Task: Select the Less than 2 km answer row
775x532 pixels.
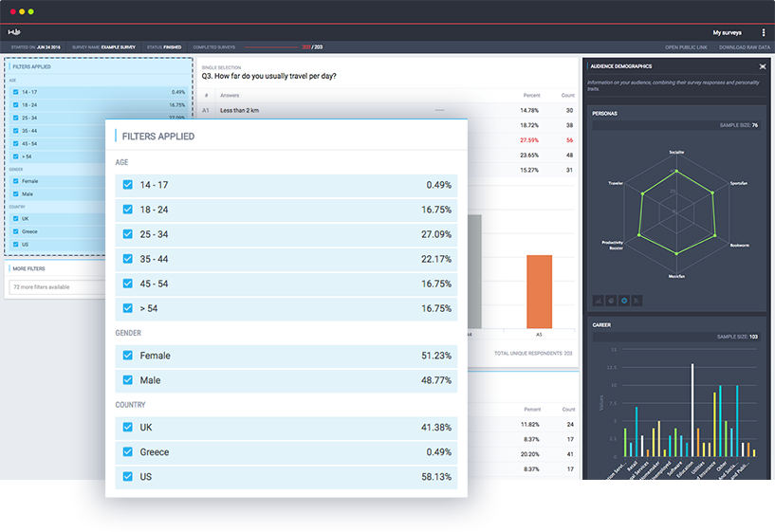Action: pos(388,110)
